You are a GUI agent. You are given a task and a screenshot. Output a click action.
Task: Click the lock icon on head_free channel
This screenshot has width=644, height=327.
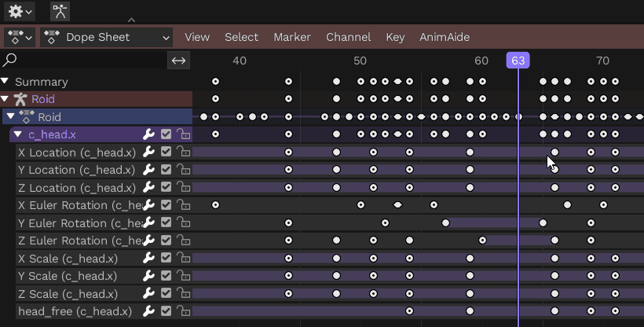point(183,311)
